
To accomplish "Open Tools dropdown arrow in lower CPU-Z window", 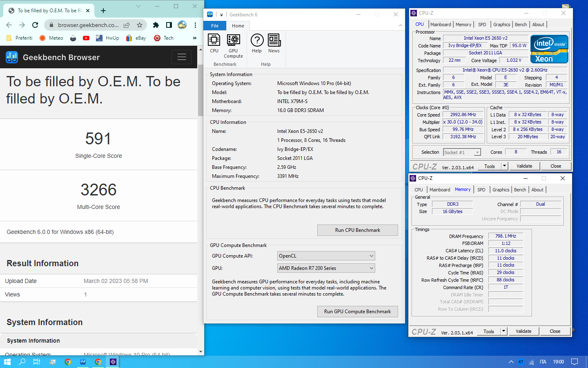I will (x=504, y=331).
